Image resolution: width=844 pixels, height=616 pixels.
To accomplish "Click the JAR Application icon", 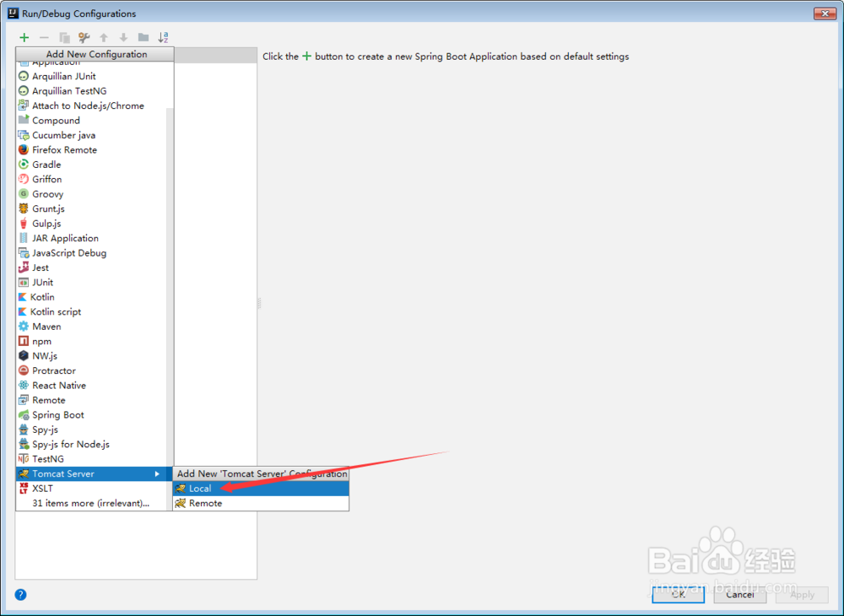I will coord(24,238).
